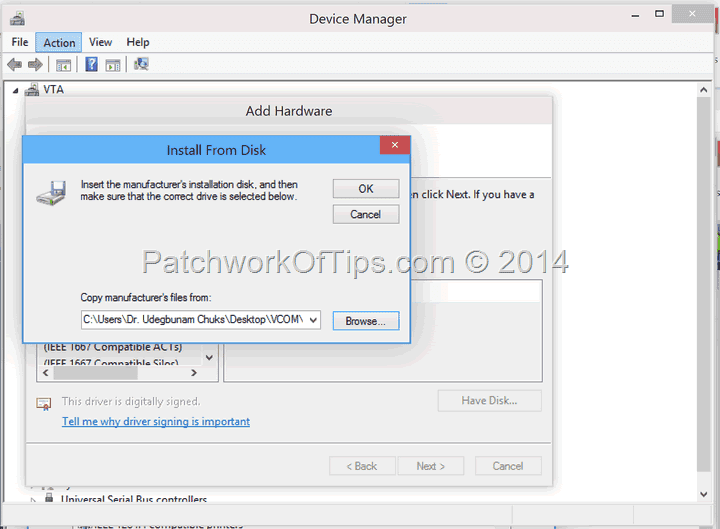This screenshot has width=720, height=529.
Task: Click Scan for hardware changes icon
Action: (141, 64)
